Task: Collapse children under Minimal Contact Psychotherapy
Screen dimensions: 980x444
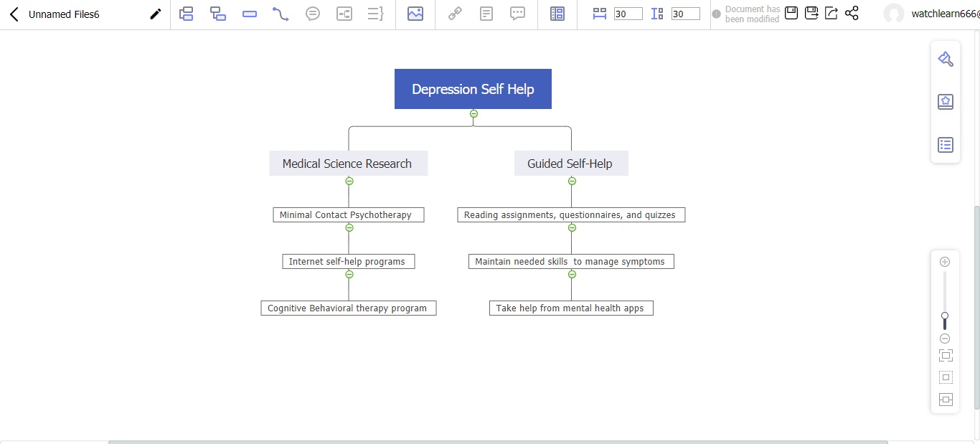Action: [x=349, y=228]
